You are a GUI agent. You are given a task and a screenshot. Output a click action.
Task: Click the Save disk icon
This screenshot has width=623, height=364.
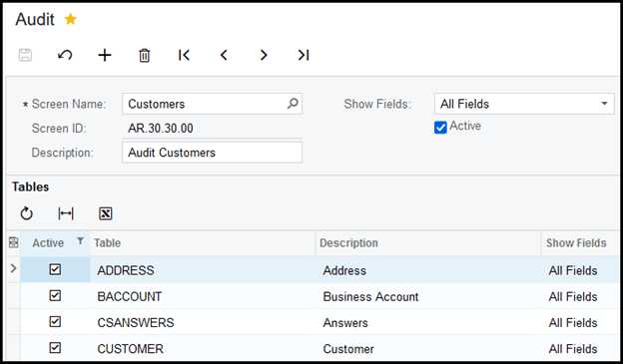[25, 55]
